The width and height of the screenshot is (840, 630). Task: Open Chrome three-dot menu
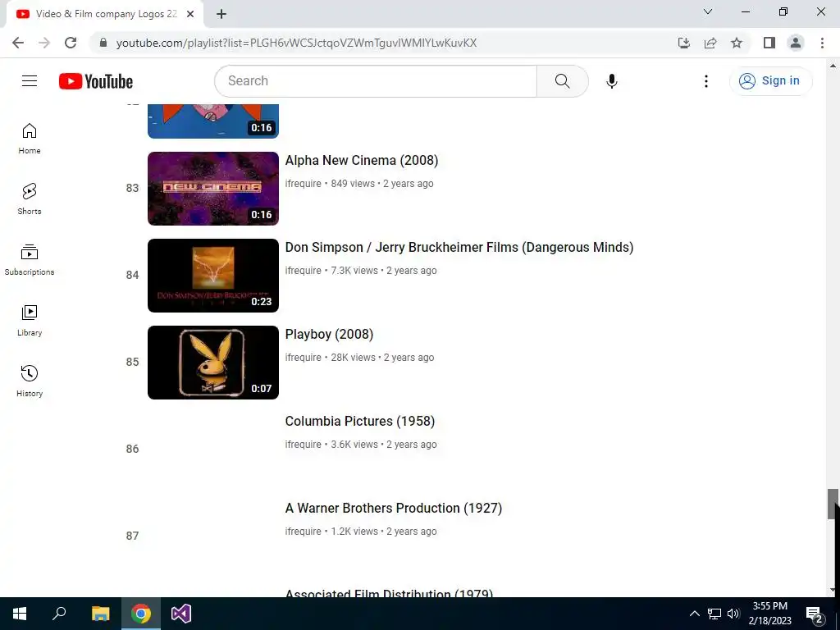tap(822, 43)
